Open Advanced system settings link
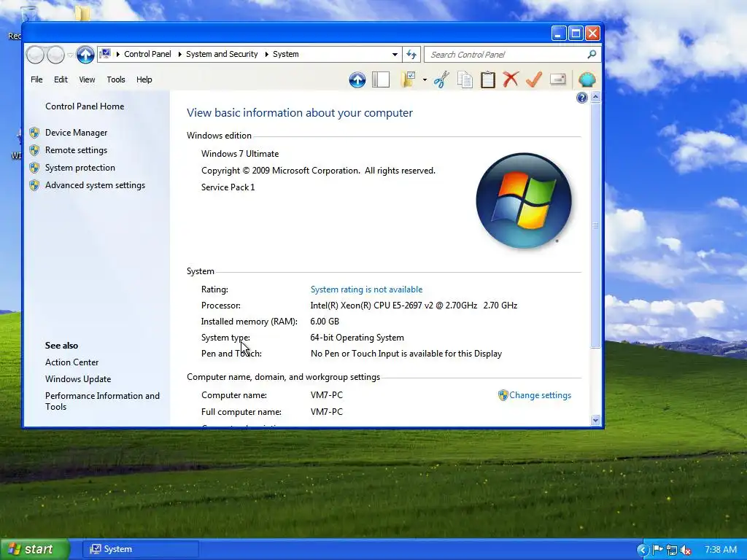 pos(96,185)
